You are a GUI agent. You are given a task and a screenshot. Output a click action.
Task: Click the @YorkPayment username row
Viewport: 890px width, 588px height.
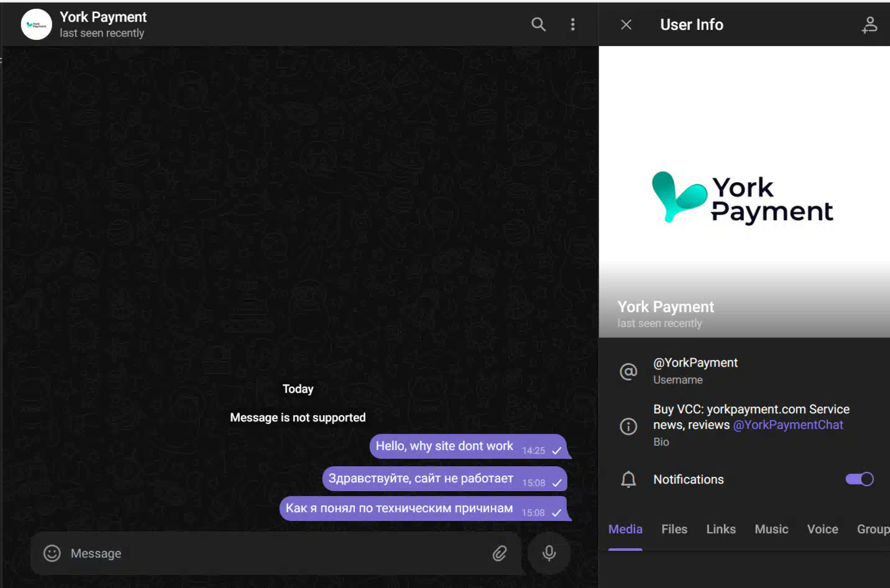coord(745,370)
